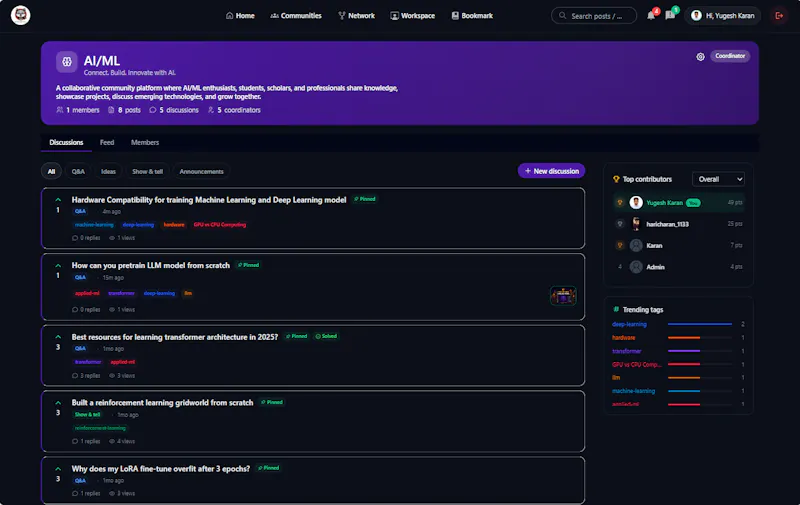Click the transformer trending tag bar
Viewport: 800px width, 505px height.
pyautogui.click(x=700, y=351)
